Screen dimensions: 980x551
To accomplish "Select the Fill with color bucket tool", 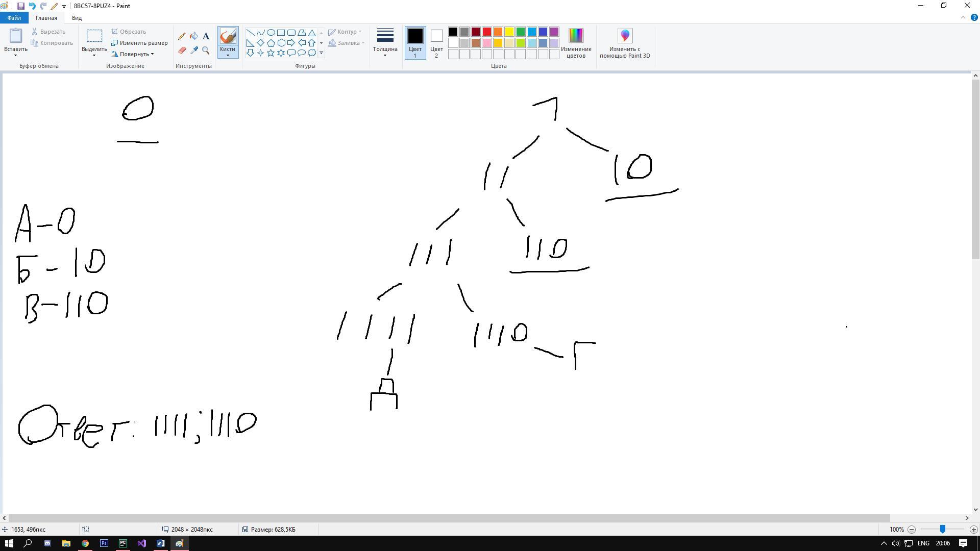I will click(x=194, y=36).
